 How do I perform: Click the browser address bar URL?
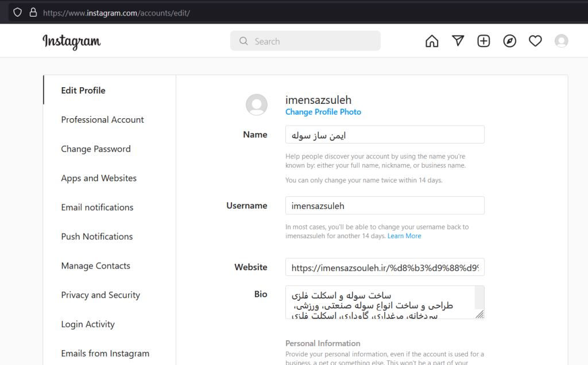click(x=117, y=13)
